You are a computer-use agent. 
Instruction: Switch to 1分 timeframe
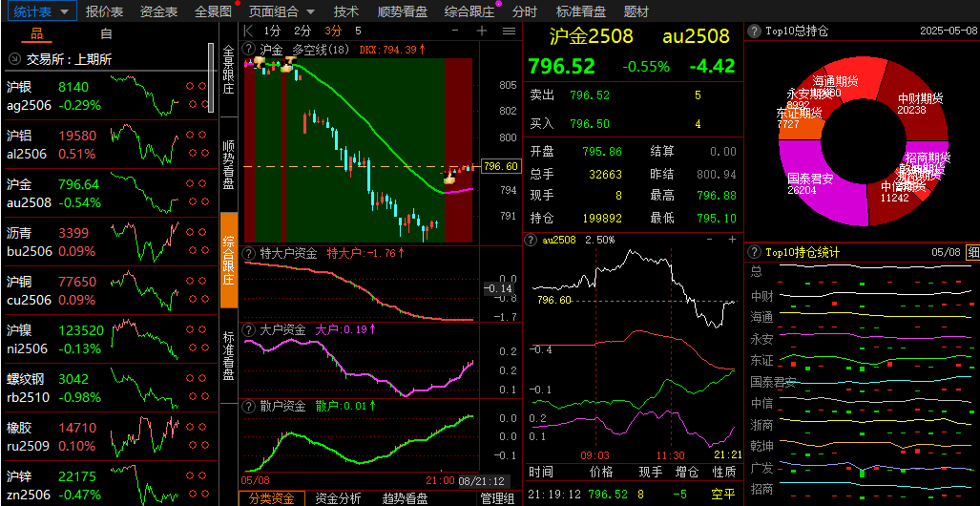[x=273, y=31]
